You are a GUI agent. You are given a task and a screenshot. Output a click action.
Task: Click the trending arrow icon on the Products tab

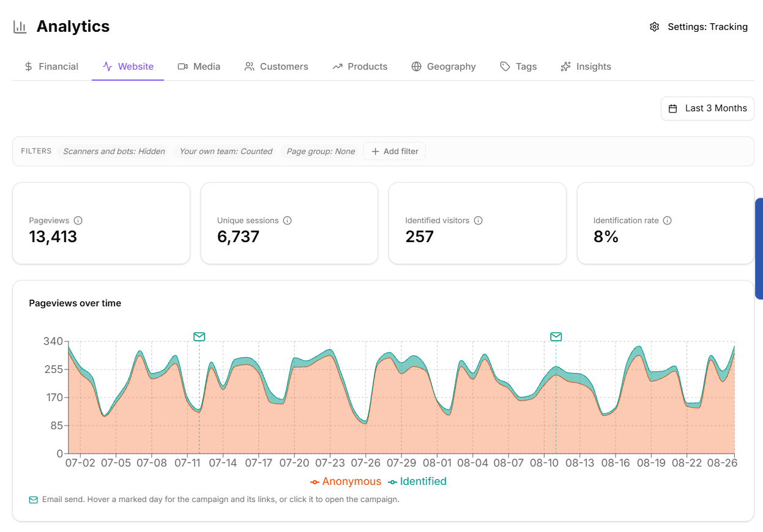point(337,67)
